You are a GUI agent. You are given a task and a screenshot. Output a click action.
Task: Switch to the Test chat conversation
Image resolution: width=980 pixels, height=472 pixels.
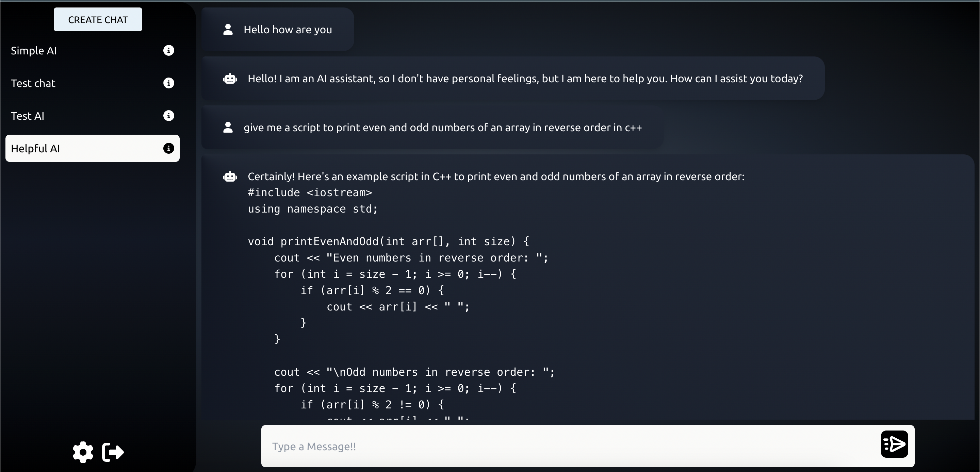tap(33, 83)
